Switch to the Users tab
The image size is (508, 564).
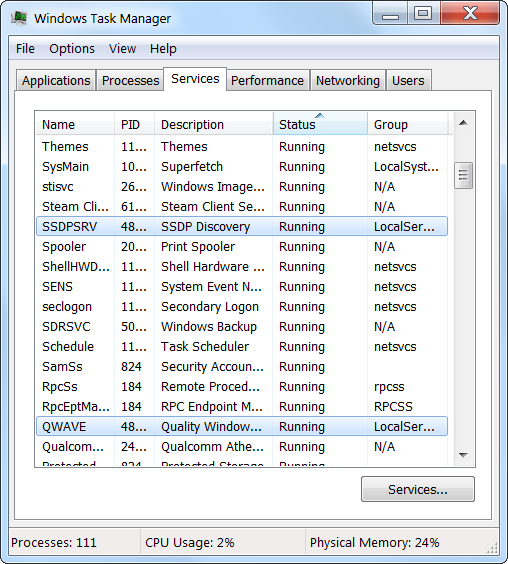(x=408, y=80)
